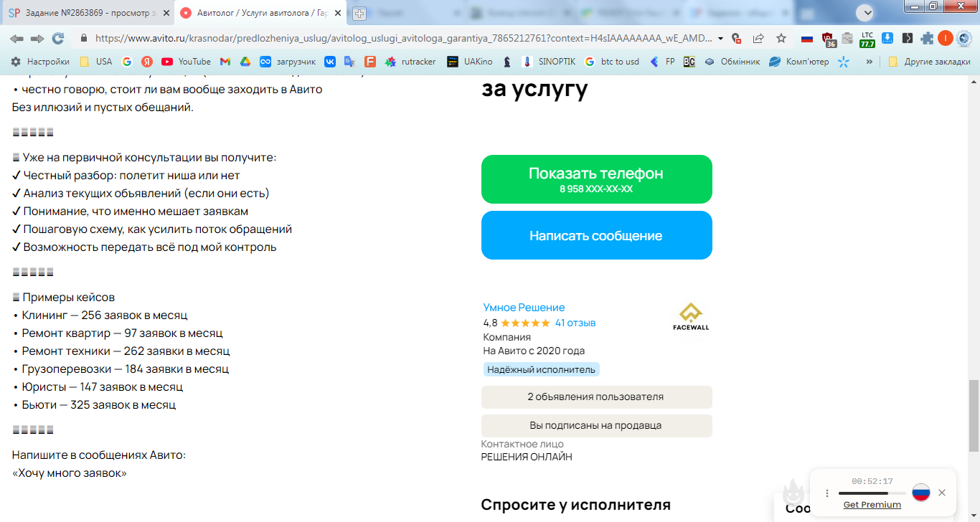This screenshot has height=522, width=980.
Task: Click the Russian flag in VPN widget
Action: [921, 493]
